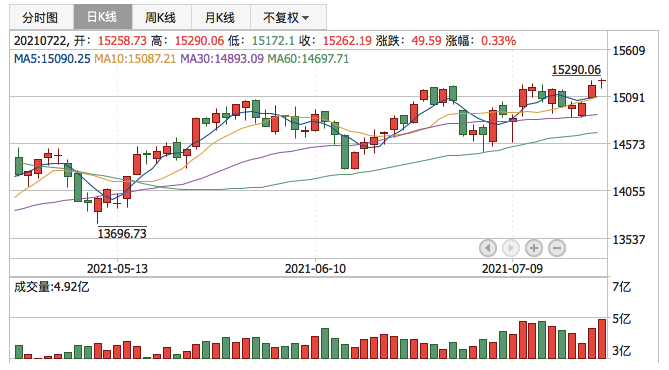669x370 pixels.
Task: Click the last volume bar on the right
Action: pos(602,339)
